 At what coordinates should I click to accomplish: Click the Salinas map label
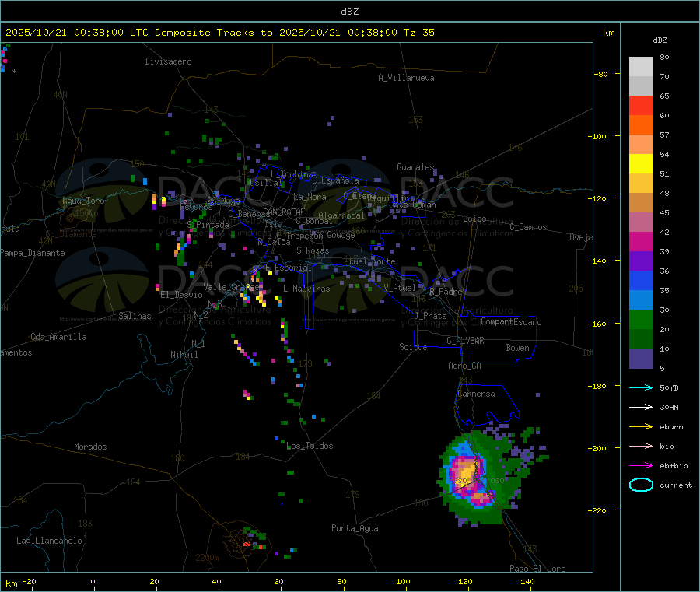pos(135,316)
